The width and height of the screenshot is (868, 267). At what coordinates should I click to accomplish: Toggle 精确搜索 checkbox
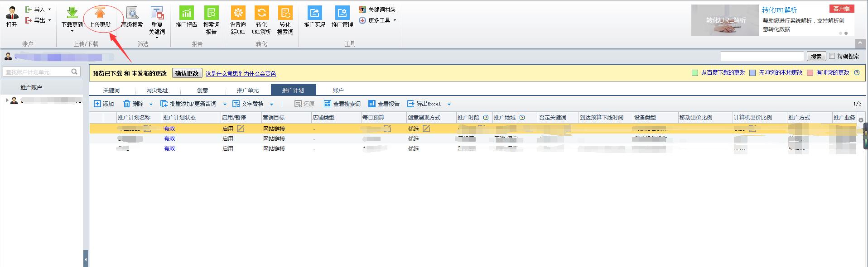tap(832, 56)
